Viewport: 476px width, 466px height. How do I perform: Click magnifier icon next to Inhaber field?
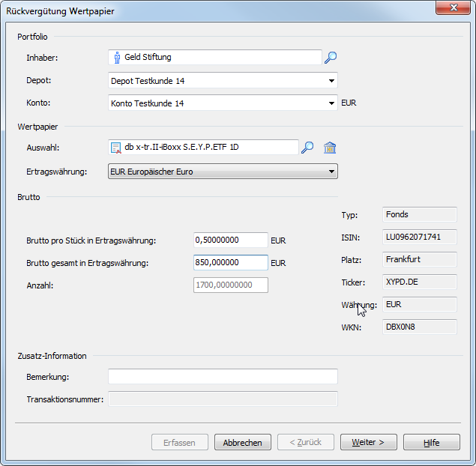click(331, 58)
